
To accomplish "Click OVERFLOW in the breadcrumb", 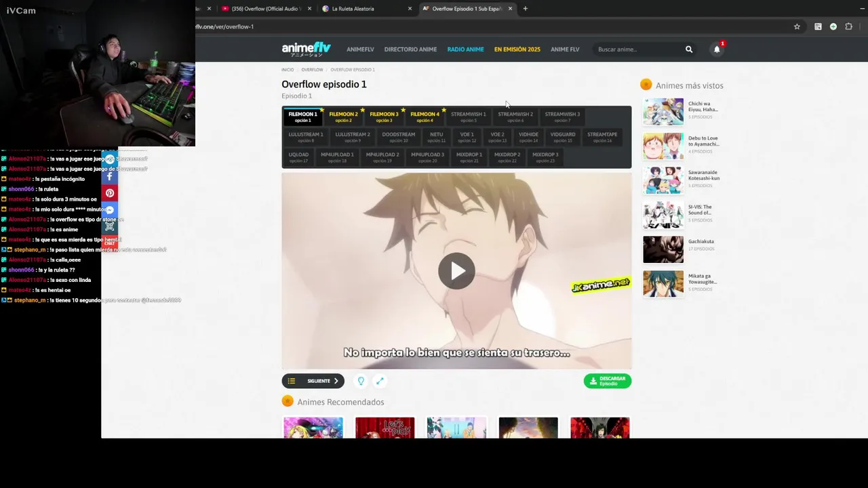I will coord(312,70).
